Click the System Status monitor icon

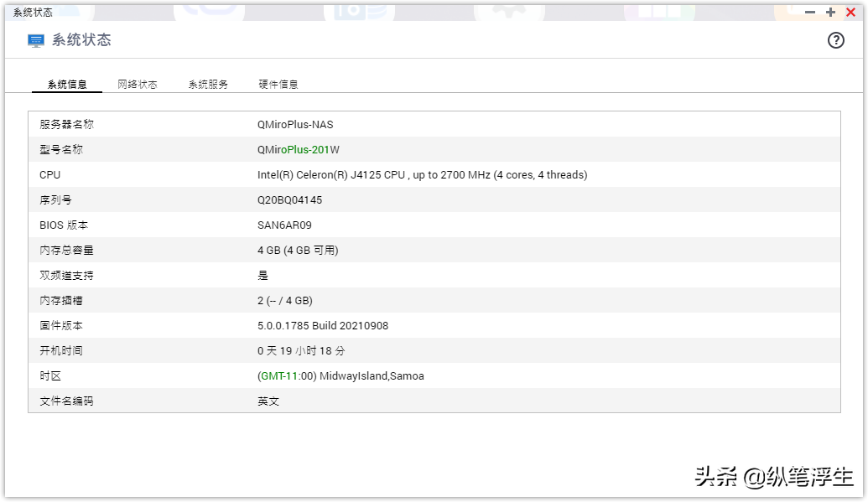pyautogui.click(x=36, y=40)
